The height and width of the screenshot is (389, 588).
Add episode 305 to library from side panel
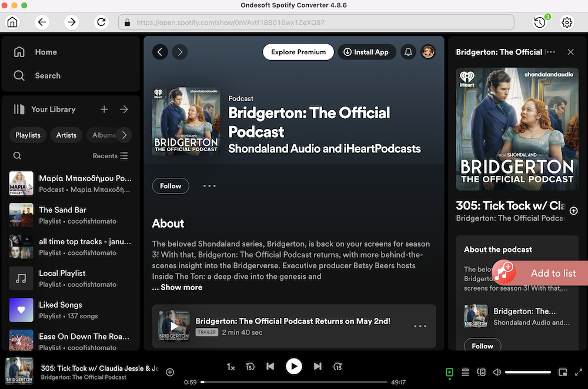point(573,211)
